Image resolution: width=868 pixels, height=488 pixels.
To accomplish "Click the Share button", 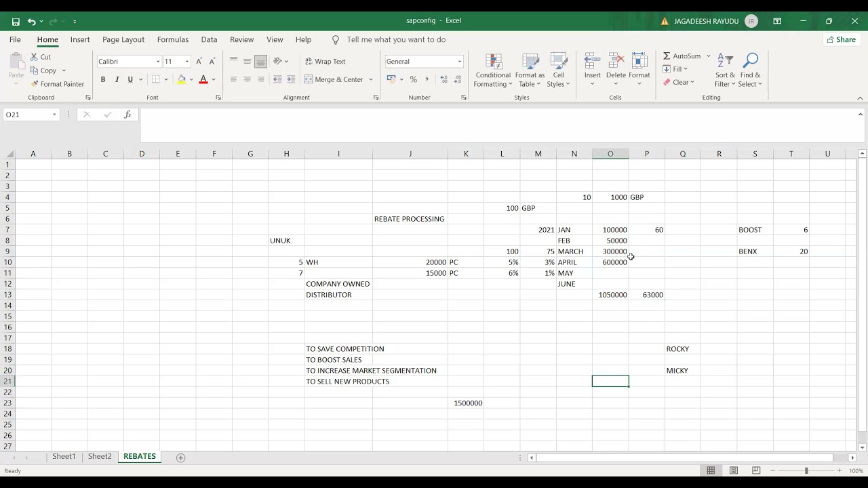I will click(842, 40).
